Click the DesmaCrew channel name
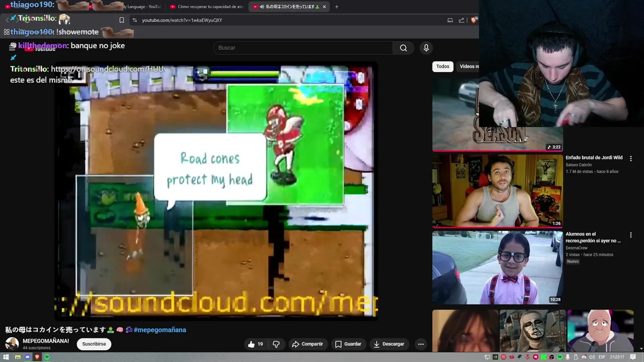The width and height of the screenshot is (644, 362). [x=577, y=248]
